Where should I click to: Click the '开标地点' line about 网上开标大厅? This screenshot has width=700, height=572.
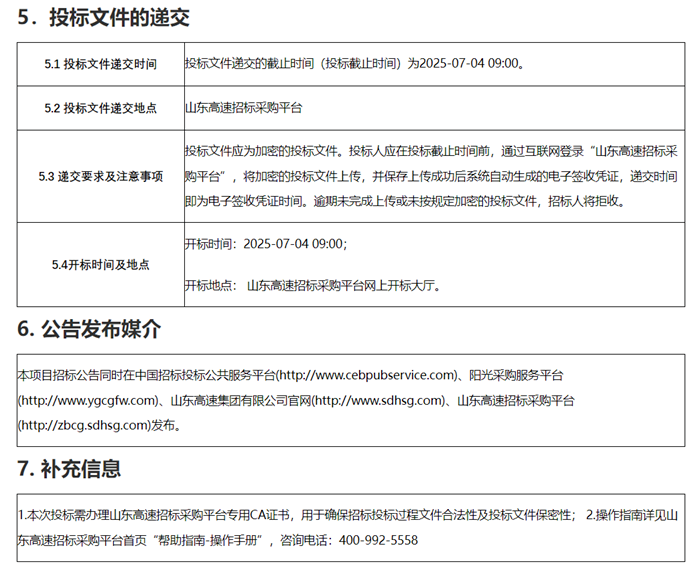tap(313, 285)
